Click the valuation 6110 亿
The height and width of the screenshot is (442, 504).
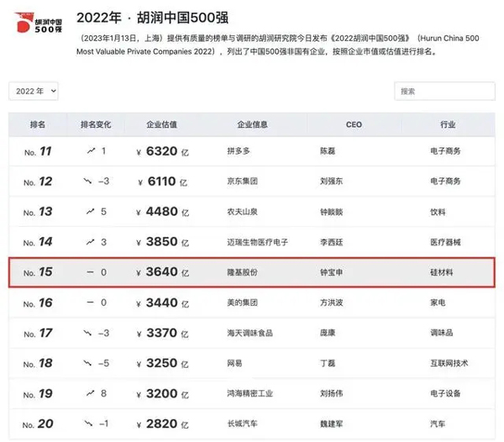[x=163, y=182]
